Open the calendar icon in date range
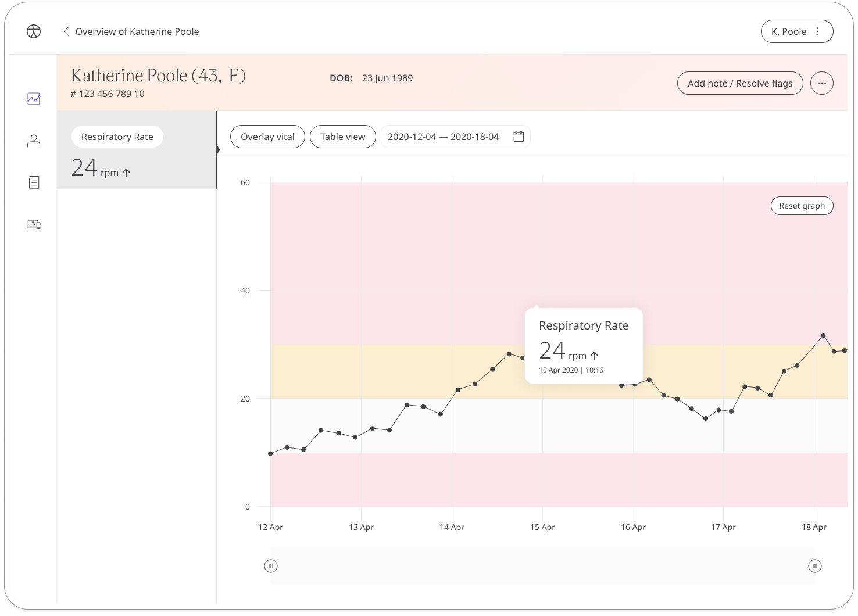Viewport: 858px width, 616px height. (x=519, y=137)
